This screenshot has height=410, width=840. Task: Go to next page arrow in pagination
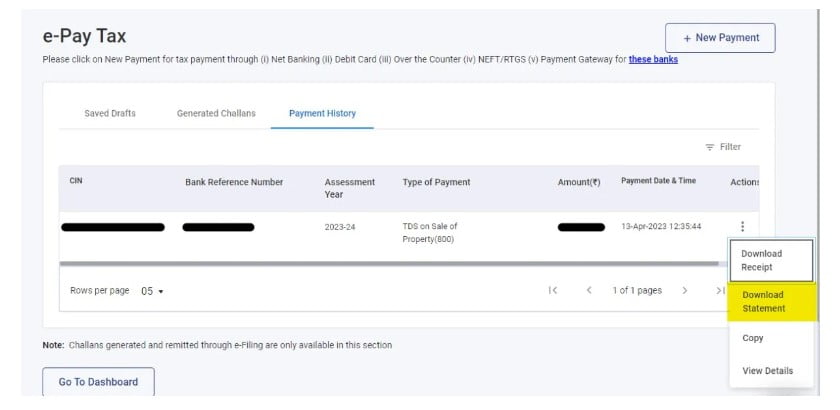pos(685,290)
